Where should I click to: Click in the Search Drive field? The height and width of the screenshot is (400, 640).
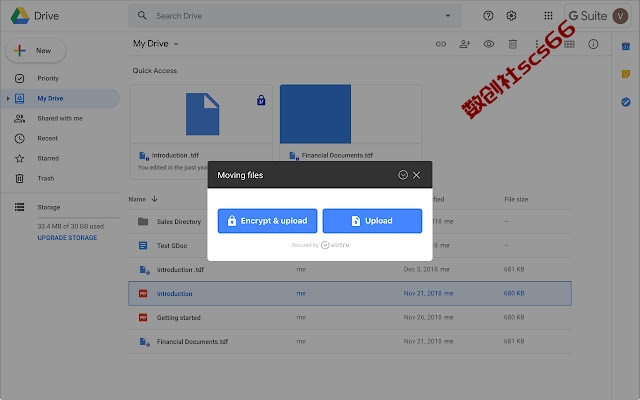pyautogui.click(x=295, y=16)
